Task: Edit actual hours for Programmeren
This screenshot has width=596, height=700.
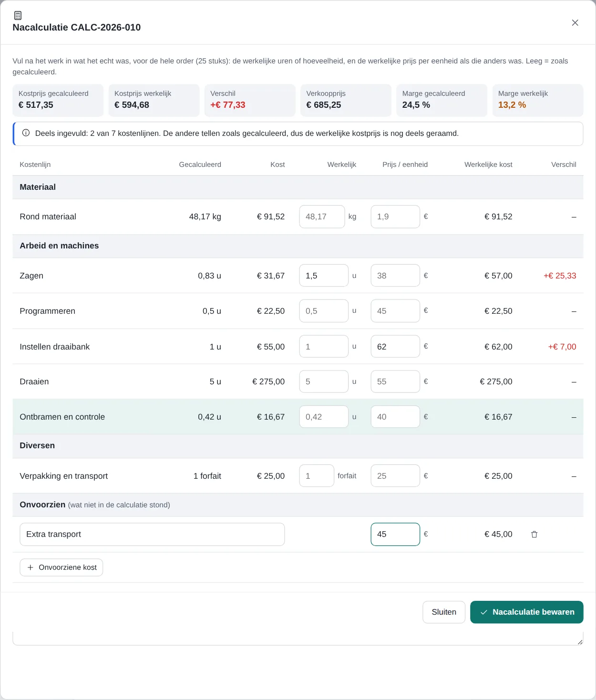Action: click(324, 311)
